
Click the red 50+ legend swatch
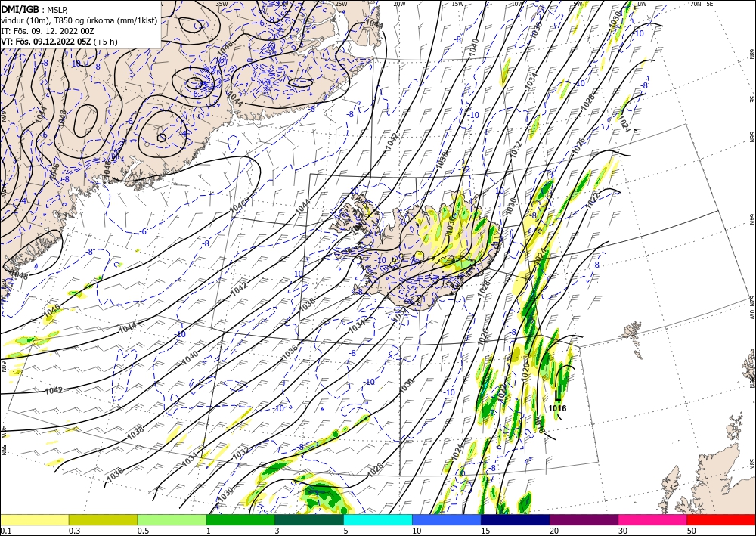coord(721,519)
